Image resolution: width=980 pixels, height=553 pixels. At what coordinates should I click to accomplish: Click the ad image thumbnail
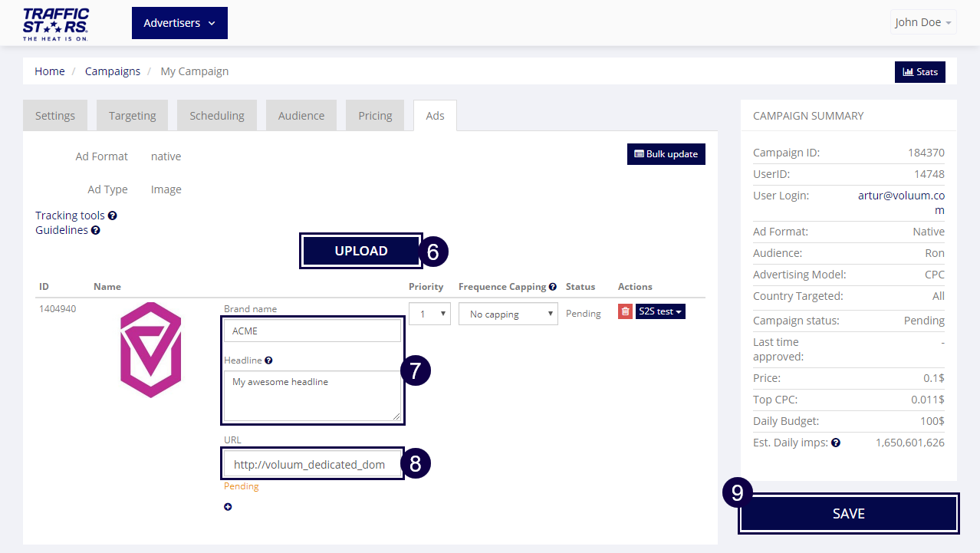pyautogui.click(x=151, y=350)
